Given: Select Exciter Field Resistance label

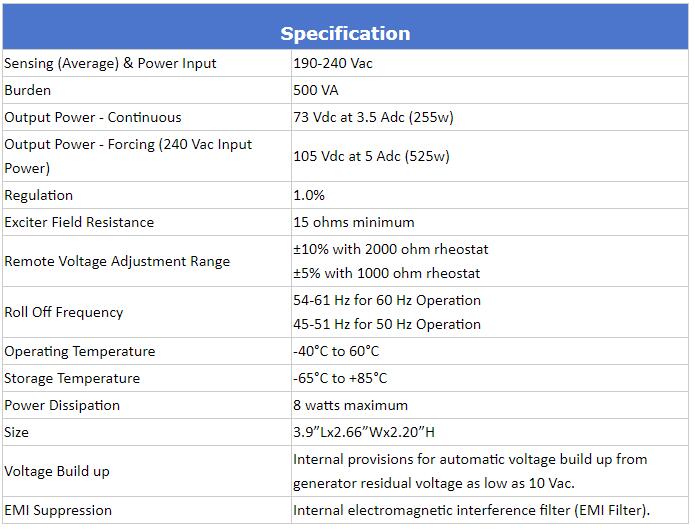Looking at the screenshot, I should (x=79, y=222).
